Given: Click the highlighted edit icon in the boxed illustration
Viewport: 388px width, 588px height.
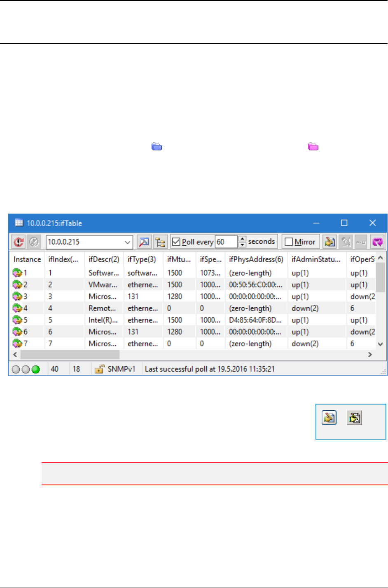Looking at the screenshot, I should pyautogui.click(x=329, y=418).
